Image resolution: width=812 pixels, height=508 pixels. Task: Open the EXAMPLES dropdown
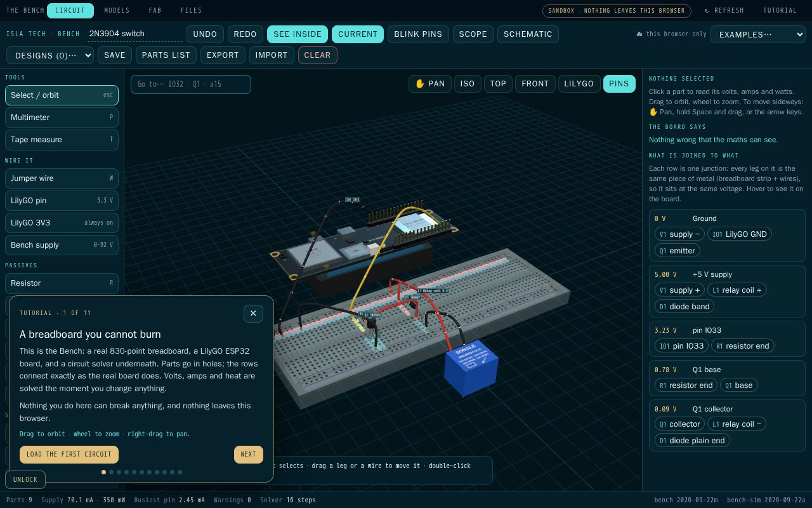tap(758, 34)
